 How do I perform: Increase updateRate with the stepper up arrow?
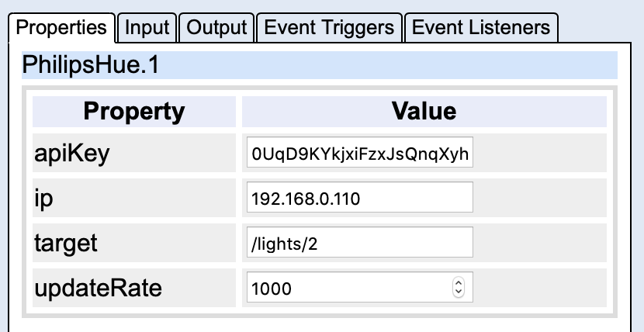tap(459, 282)
